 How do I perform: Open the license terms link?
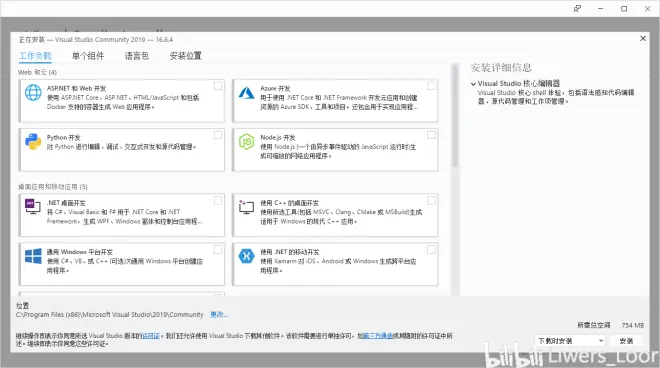click(x=151, y=336)
